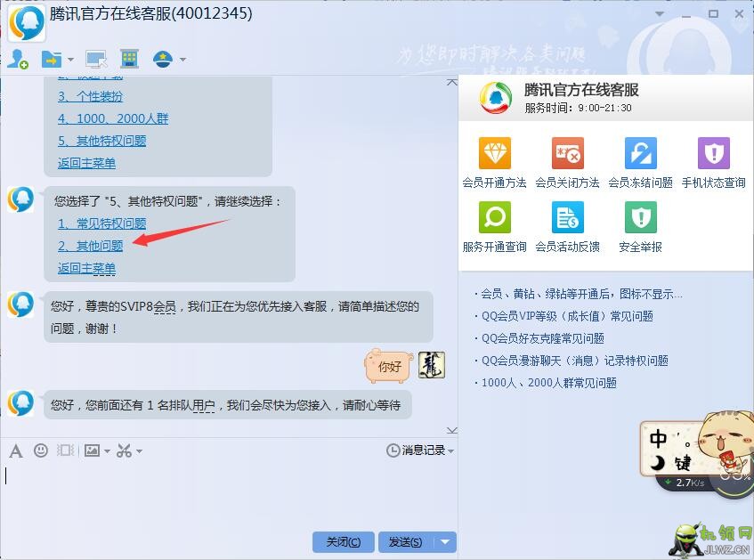The height and width of the screenshot is (560, 754).
Task: Expand the send file dropdown arrow
Action: [70, 60]
